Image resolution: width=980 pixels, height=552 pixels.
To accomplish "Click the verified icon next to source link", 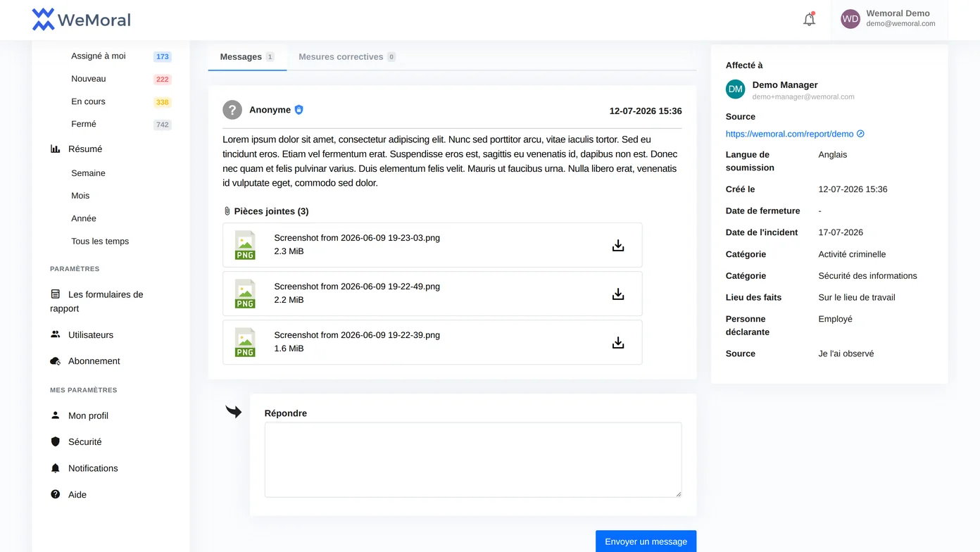I will (x=860, y=134).
